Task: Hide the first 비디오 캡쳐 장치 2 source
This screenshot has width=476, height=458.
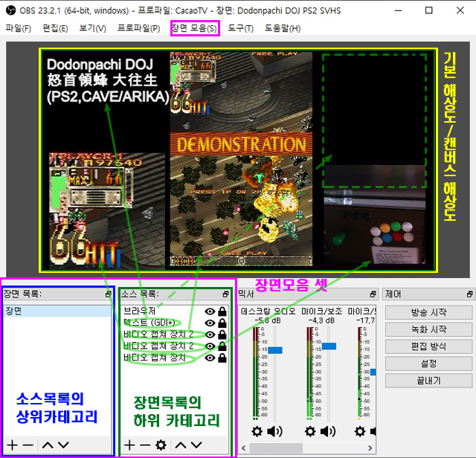Action: [x=210, y=335]
